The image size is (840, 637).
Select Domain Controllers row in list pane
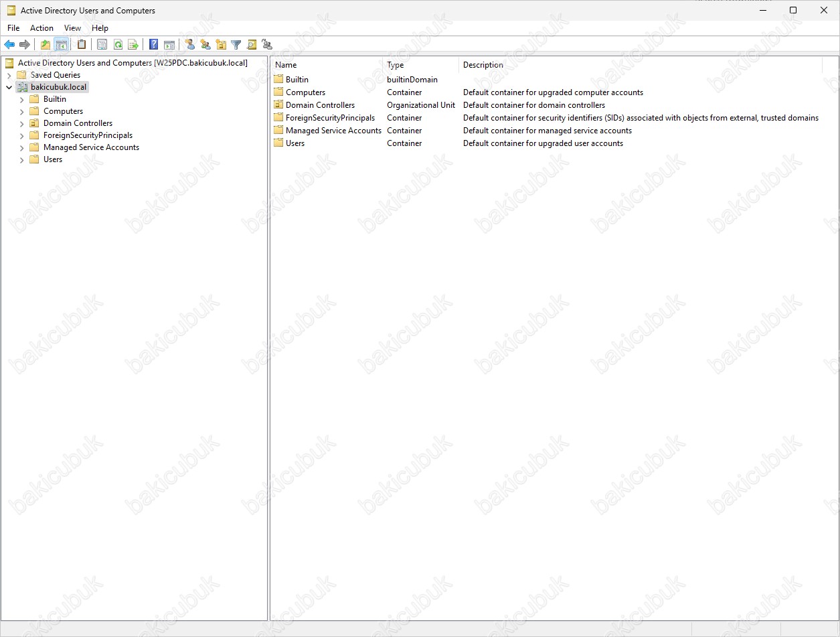320,105
